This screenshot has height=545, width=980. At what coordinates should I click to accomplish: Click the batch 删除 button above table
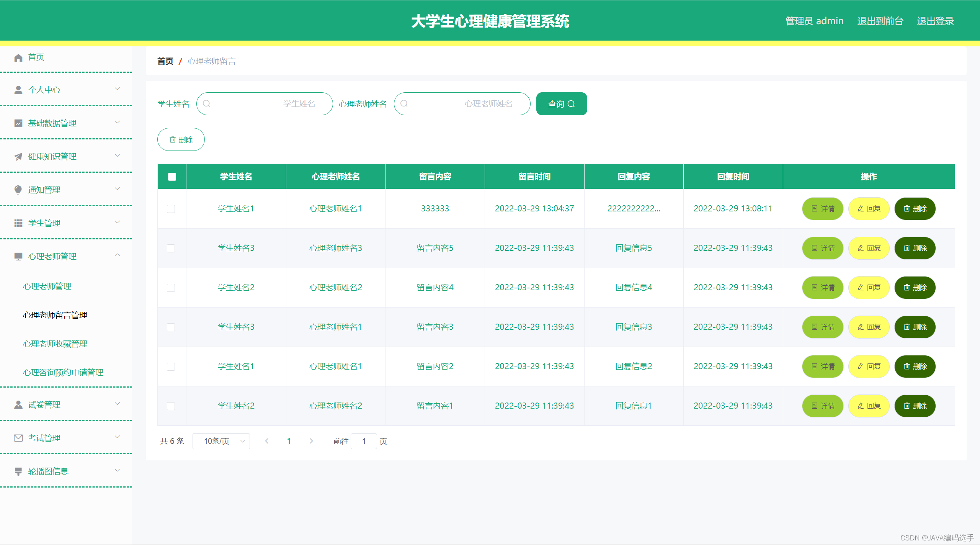coord(181,139)
